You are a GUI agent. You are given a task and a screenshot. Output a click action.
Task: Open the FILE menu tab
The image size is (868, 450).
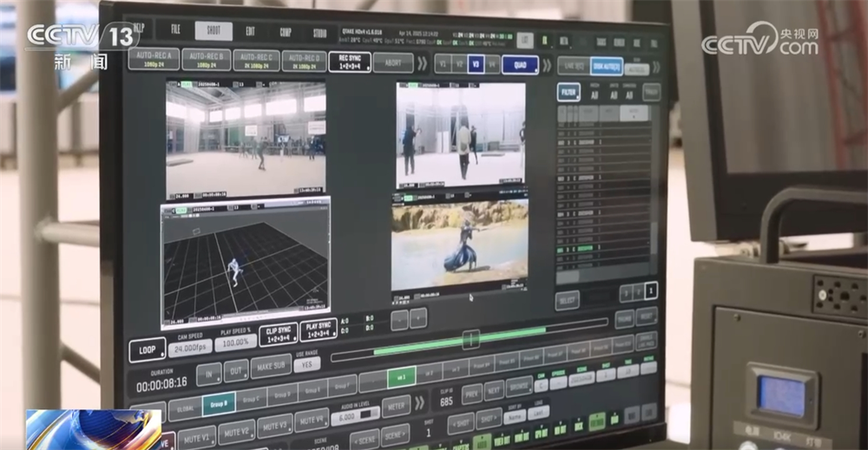coord(175,30)
